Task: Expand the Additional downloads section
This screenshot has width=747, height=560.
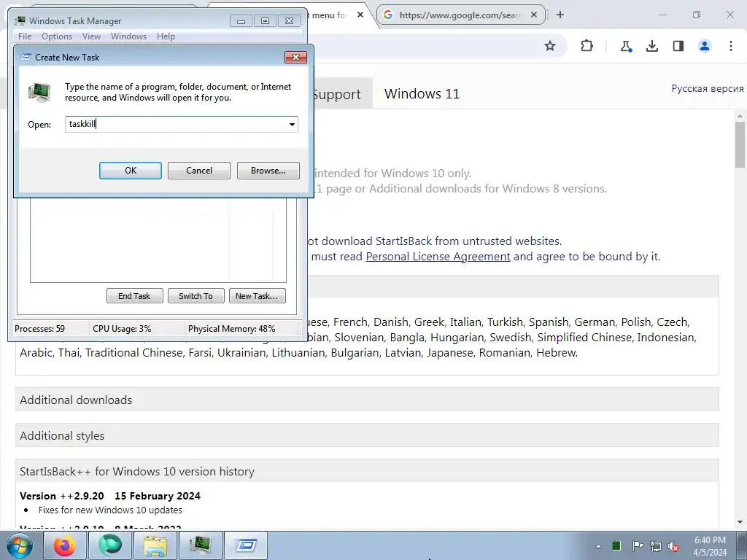Action: pos(367,400)
